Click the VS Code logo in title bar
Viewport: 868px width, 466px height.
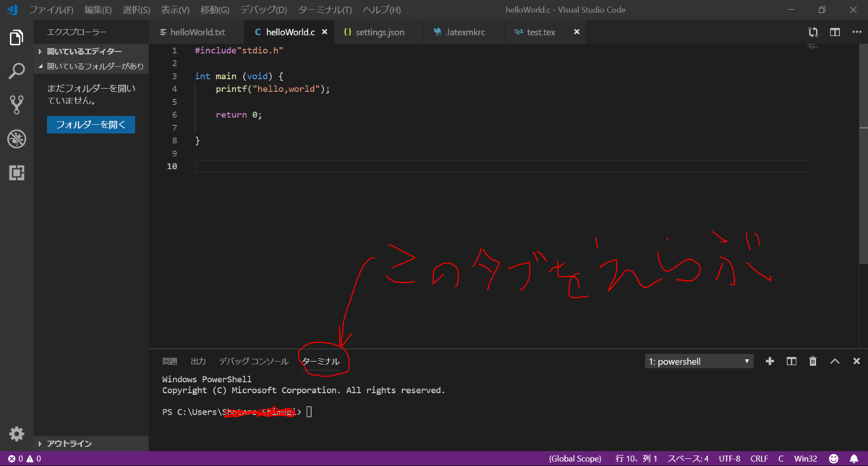[12, 10]
